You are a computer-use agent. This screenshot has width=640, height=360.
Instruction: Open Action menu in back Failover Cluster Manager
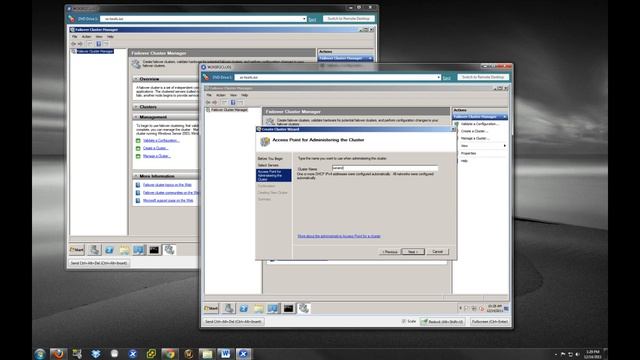tap(86, 37)
